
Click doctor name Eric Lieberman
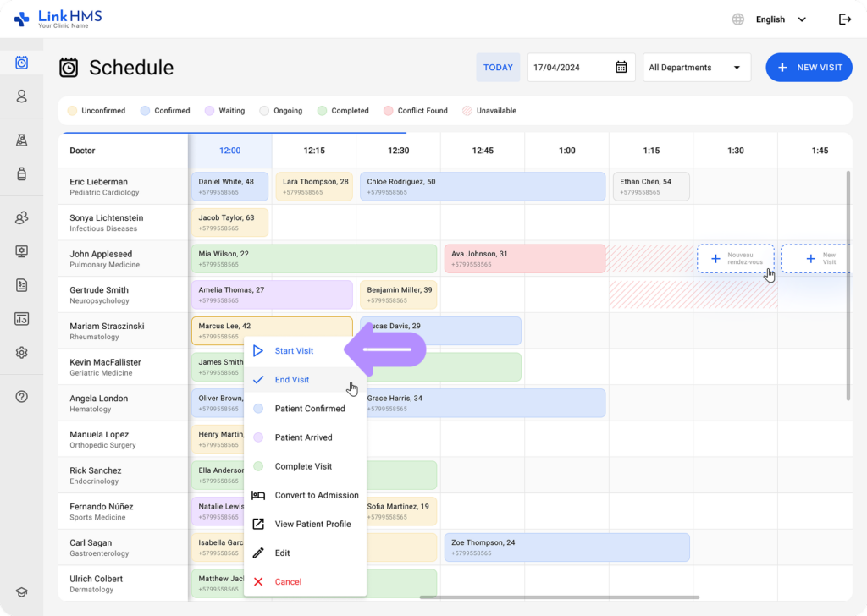[98, 182]
